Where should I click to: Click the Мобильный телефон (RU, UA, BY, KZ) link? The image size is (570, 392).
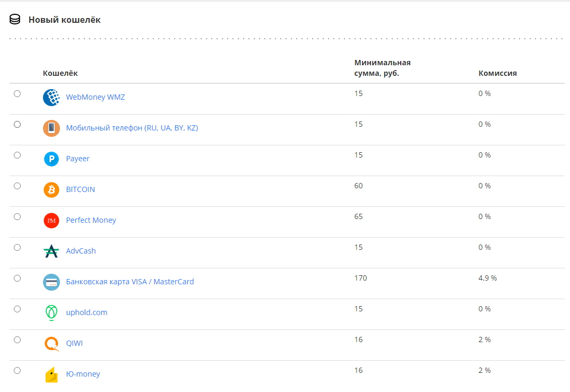(132, 128)
